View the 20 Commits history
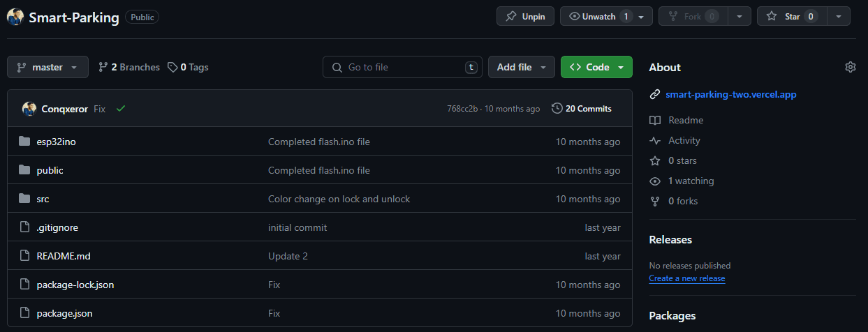The height and width of the screenshot is (332, 868). tap(581, 109)
